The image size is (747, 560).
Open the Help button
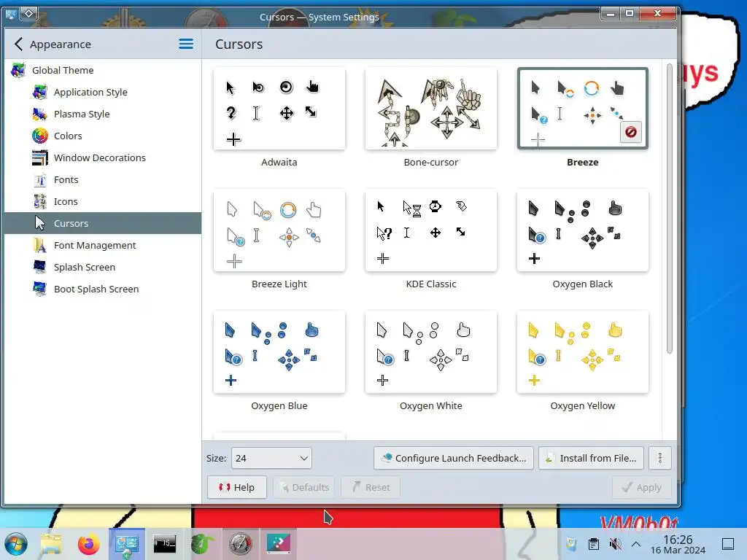click(237, 487)
